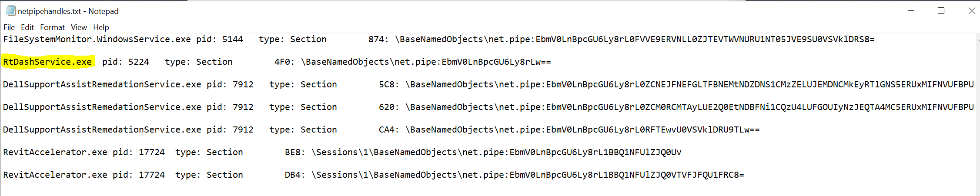
Task: Place the cursor on the FileSystemMonitor.WindowsService.exe text
Action: 97,39
